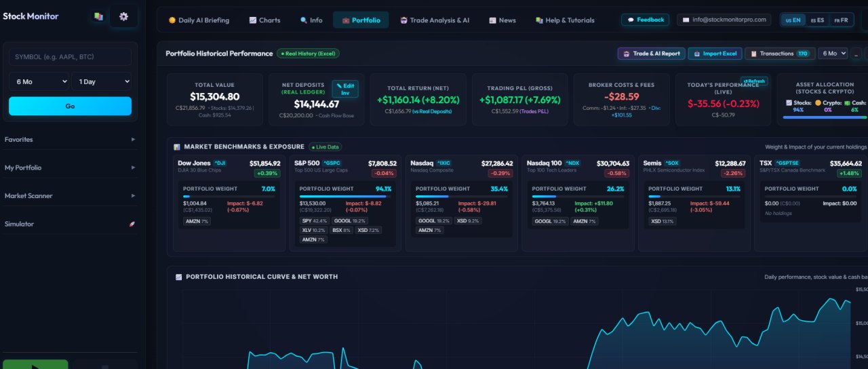Click the underscore minimize button beside the 6 Mo selector

[x=856, y=54]
